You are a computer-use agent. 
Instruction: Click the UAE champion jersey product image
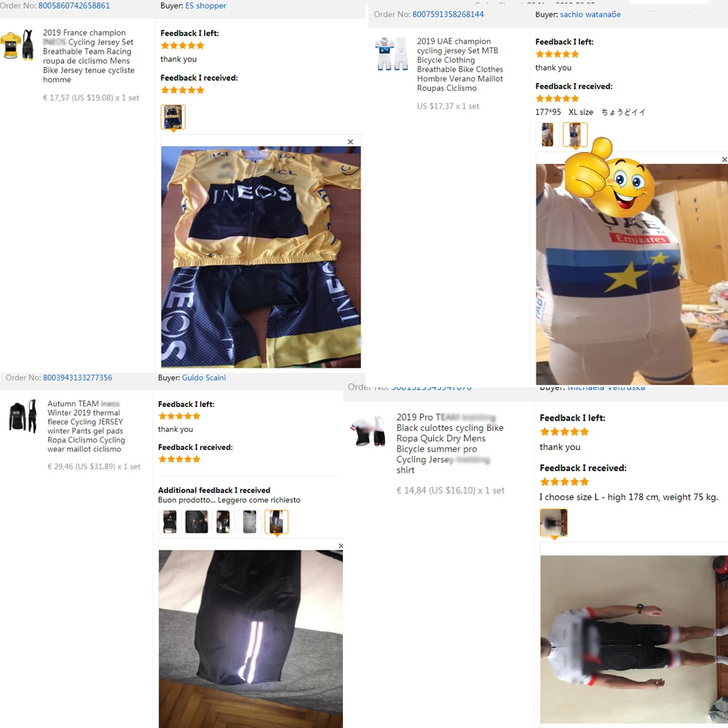[x=392, y=54]
